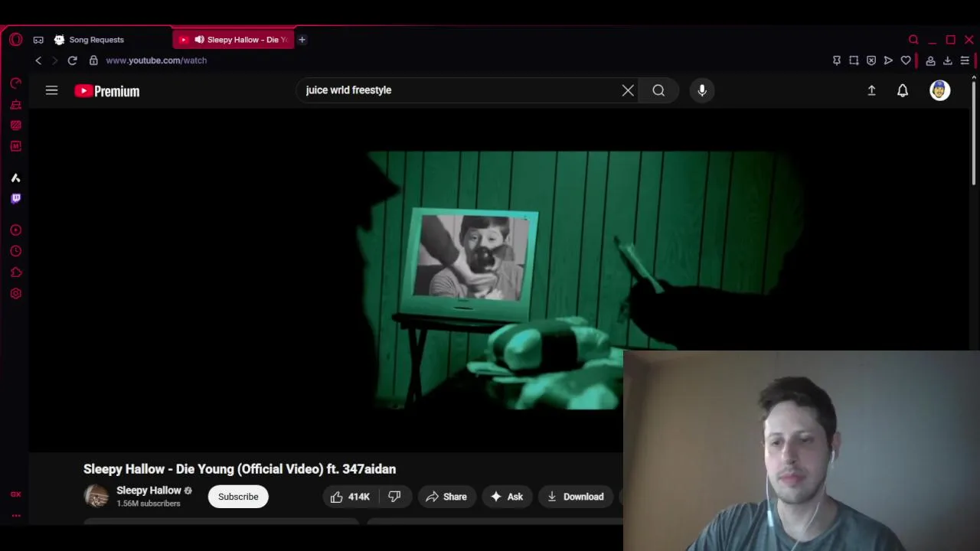Screen dimensions: 980x551
Task: Open the Player sidebar icon
Action: click(x=15, y=230)
